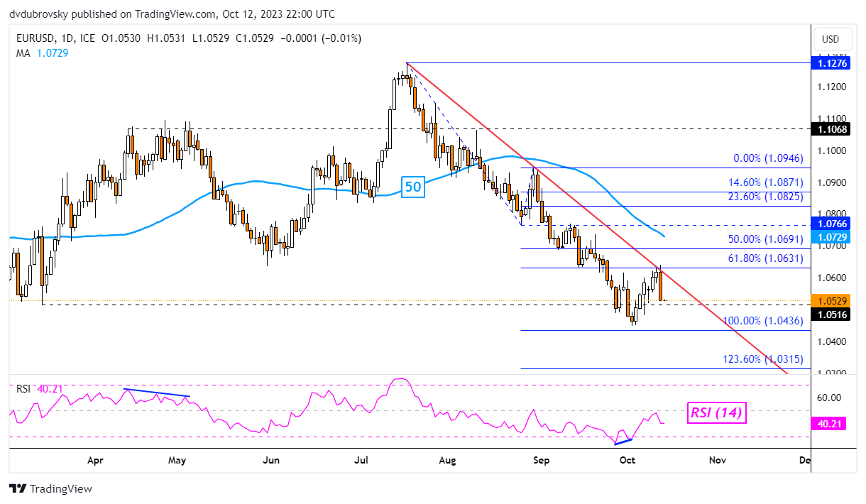The width and height of the screenshot is (866, 504).
Task: Click the TradingView logo at bottom
Action: [x=50, y=489]
